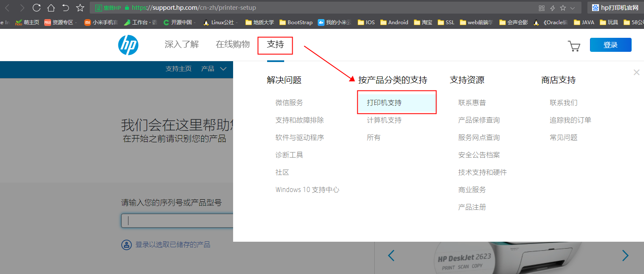Click the HP logo
644x274 pixels.
(128, 45)
